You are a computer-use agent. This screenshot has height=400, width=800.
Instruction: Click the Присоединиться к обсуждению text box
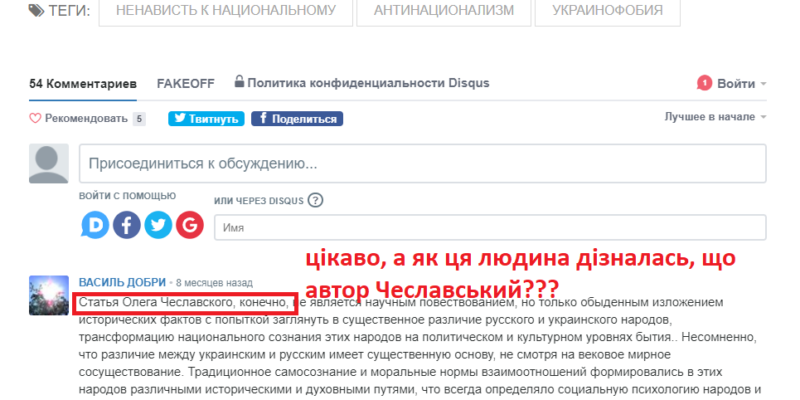coord(422,163)
